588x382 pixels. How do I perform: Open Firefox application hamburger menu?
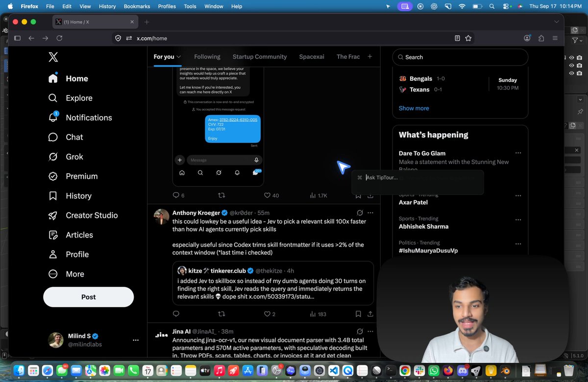[555, 38]
